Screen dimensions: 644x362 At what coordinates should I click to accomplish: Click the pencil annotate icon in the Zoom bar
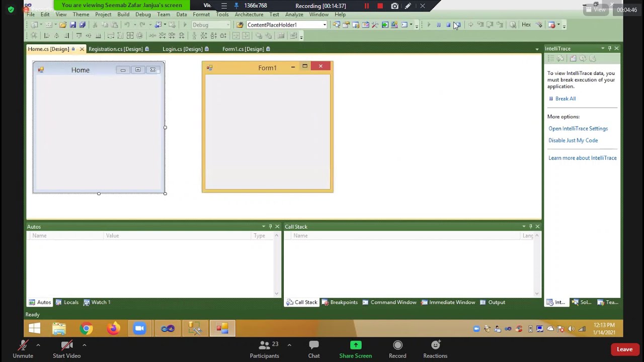coord(408,6)
